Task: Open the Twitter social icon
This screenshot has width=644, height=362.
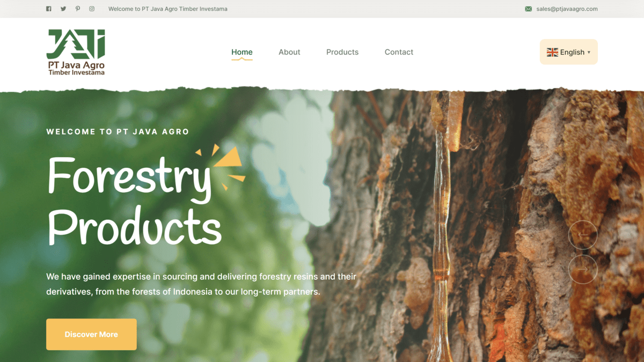Action: point(63,9)
